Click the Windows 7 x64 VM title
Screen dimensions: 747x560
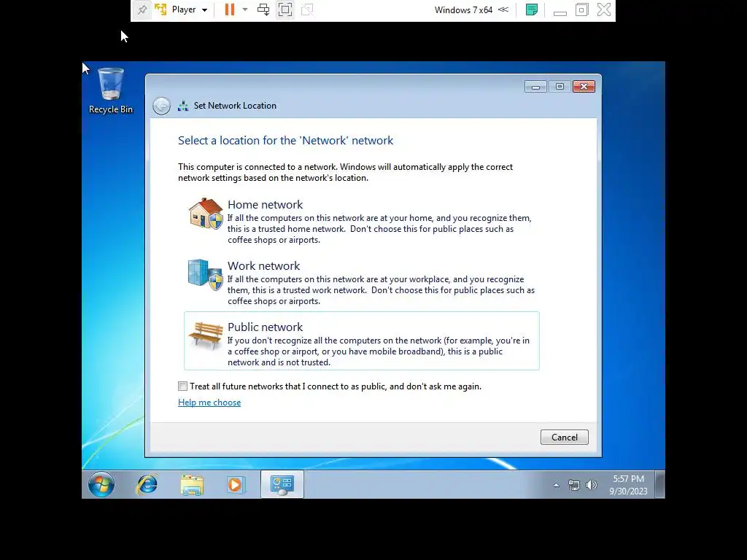pyautogui.click(x=463, y=10)
